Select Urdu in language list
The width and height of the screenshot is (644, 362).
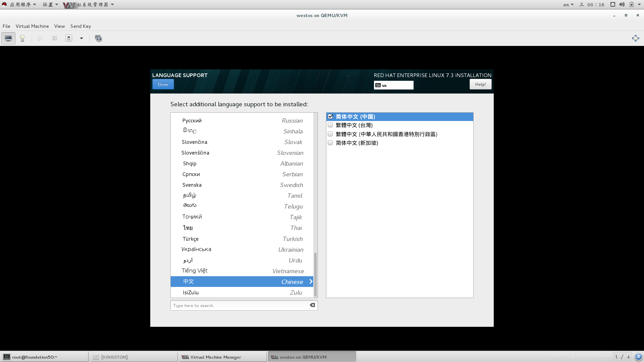242,260
